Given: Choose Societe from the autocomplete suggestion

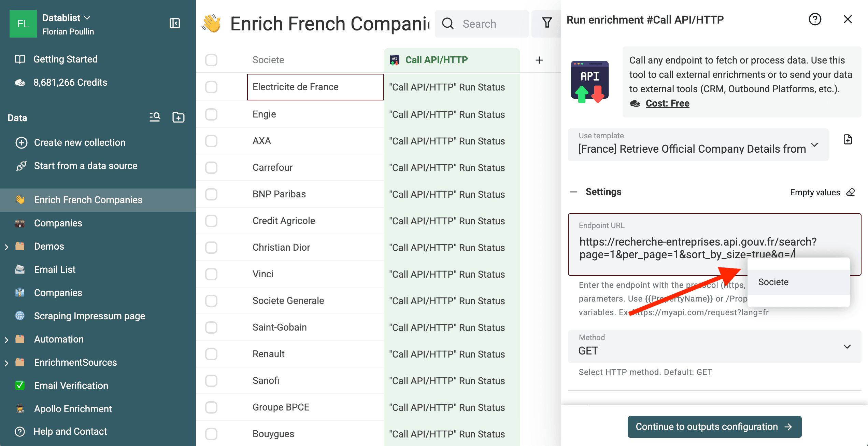Looking at the screenshot, I should 773,282.
